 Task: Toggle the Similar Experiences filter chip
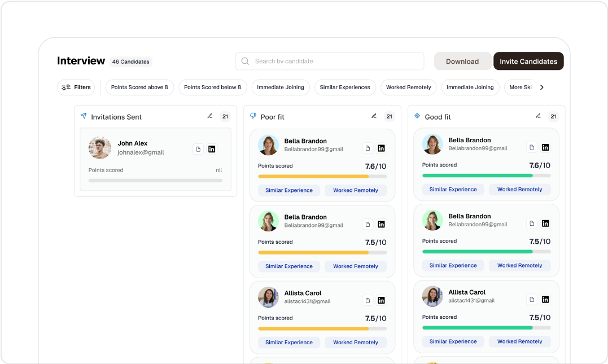point(345,87)
